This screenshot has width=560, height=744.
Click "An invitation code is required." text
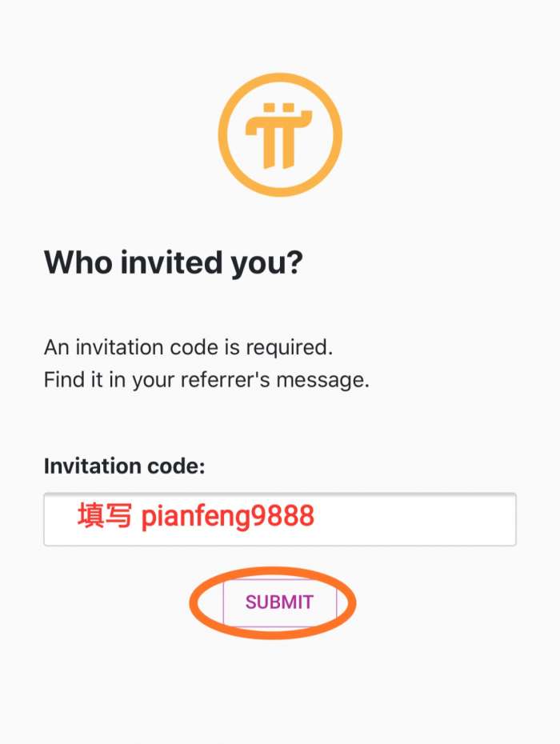point(188,348)
